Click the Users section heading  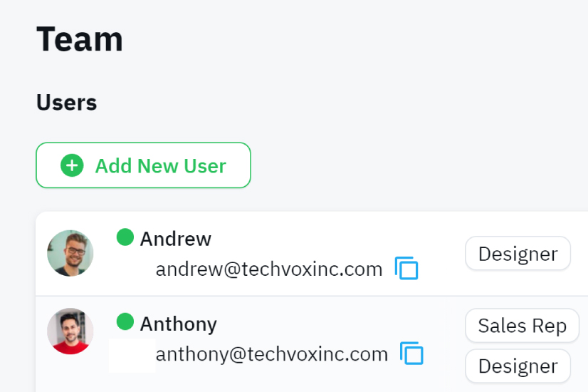(66, 103)
